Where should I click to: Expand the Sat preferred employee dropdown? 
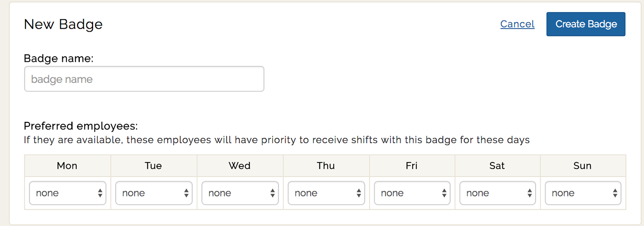(498, 193)
